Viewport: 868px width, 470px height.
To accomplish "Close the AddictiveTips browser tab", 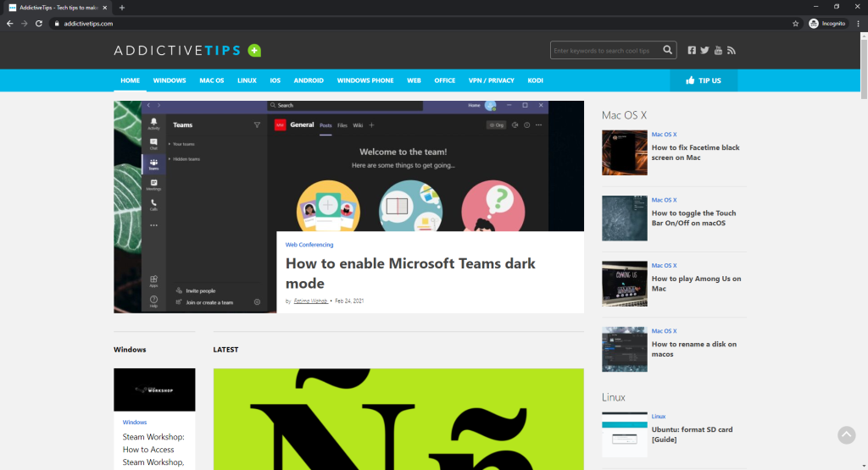I will pyautogui.click(x=104, y=8).
